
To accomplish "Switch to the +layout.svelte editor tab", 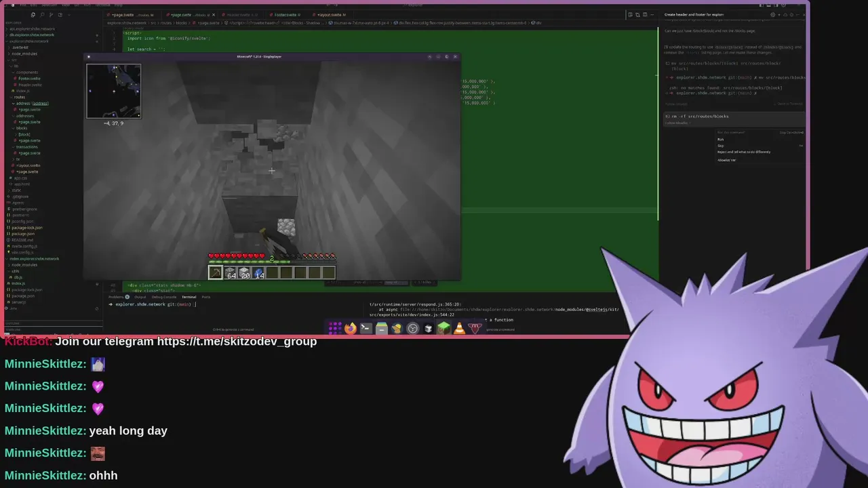I will (332, 14).
